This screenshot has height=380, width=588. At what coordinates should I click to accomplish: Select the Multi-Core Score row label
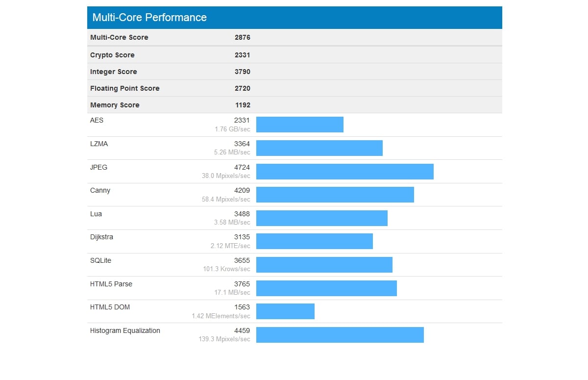pos(119,37)
